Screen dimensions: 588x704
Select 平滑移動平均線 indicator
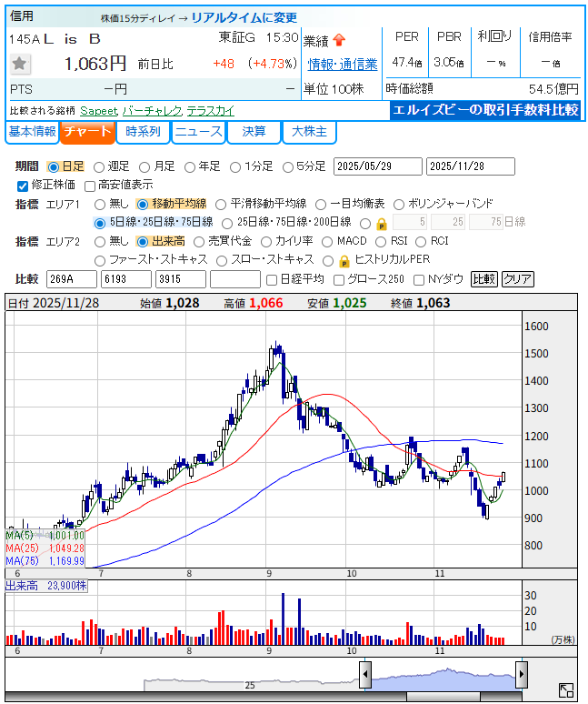tap(221, 205)
